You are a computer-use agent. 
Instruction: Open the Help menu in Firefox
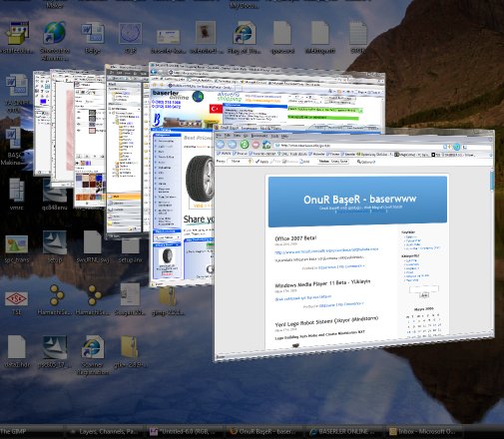pos(284,136)
